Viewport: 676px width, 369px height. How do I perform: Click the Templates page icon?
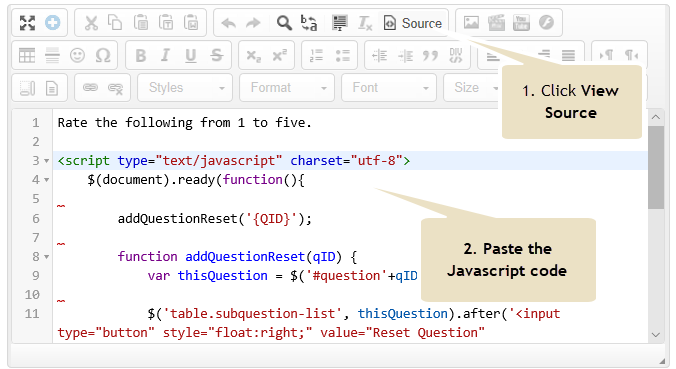point(52,88)
